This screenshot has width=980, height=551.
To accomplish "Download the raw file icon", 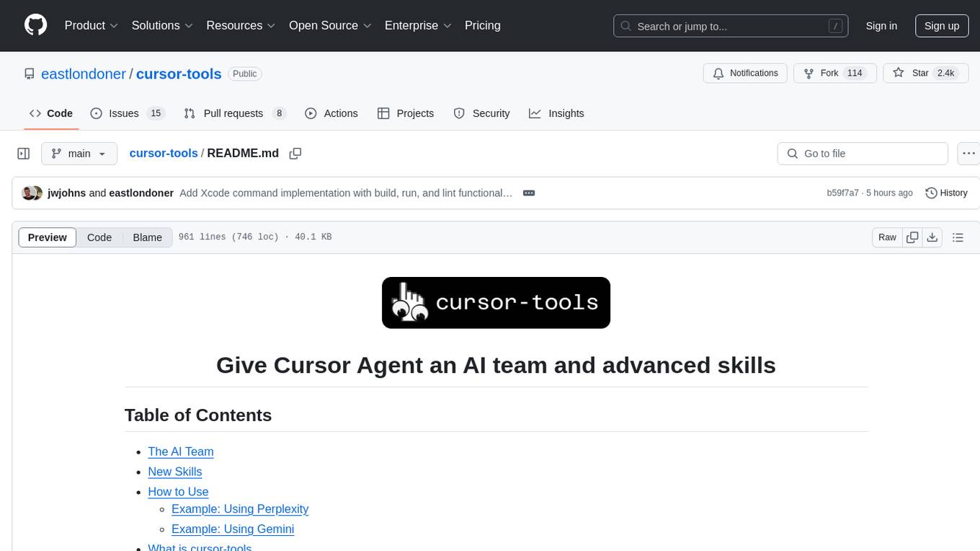I will (x=932, y=237).
